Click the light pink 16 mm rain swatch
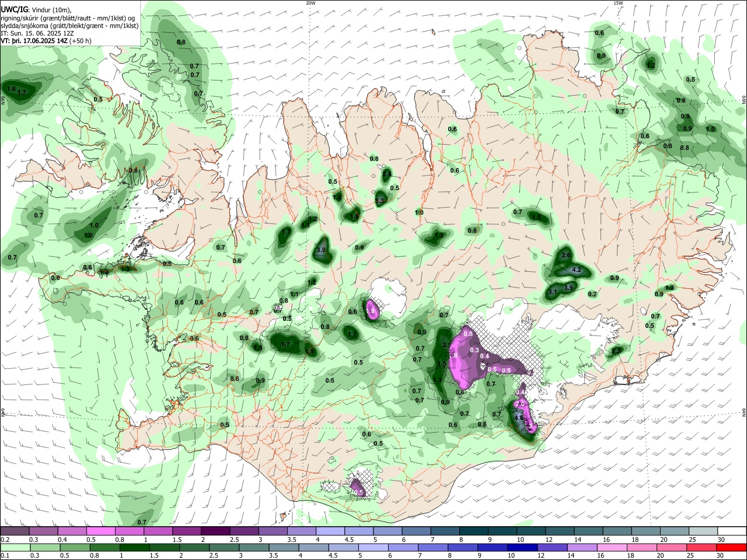 coord(612,547)
